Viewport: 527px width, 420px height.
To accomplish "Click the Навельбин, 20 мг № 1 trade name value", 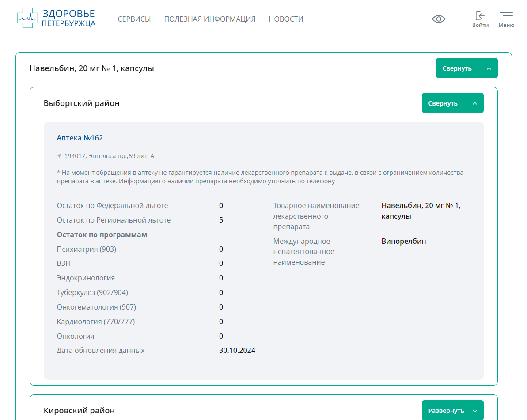I will click(421, 211).
